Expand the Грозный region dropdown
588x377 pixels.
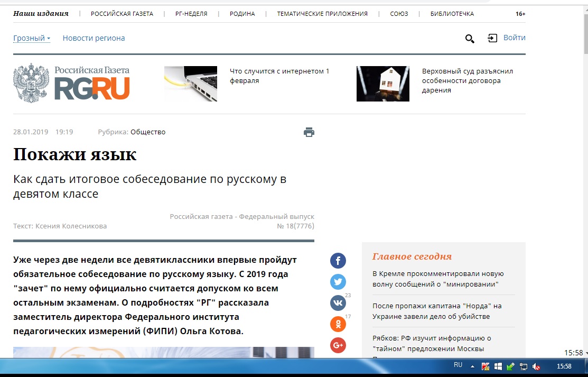(x=32, y=38)
